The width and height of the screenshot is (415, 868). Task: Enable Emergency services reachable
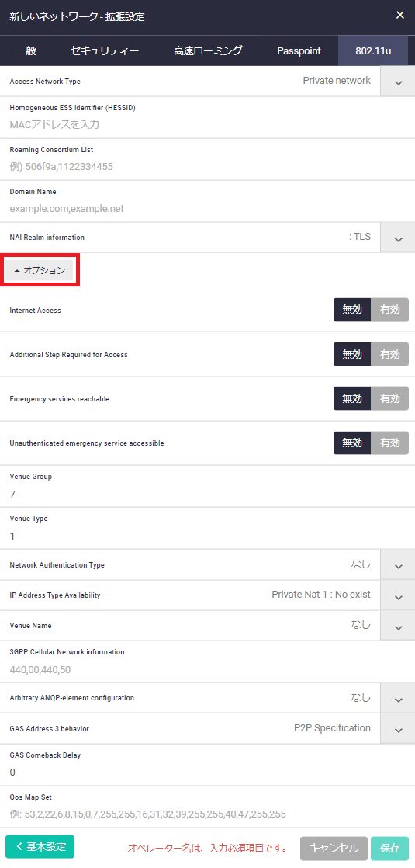click(389, 398)
